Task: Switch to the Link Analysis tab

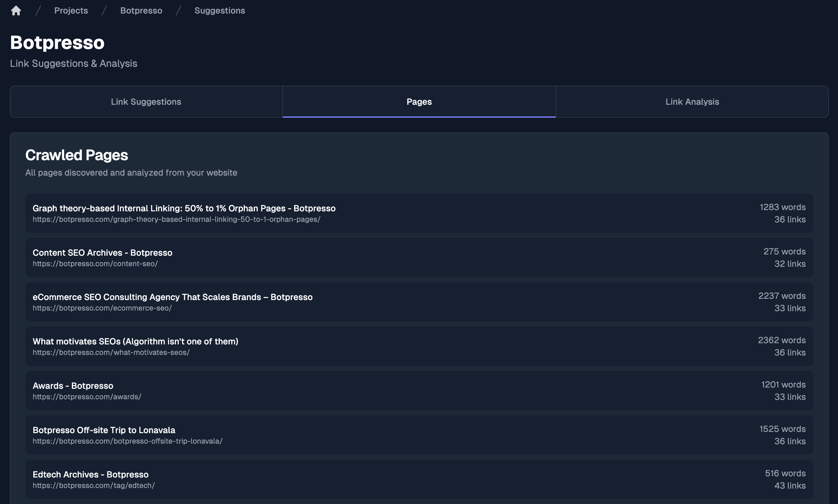Action: (692, 102)
